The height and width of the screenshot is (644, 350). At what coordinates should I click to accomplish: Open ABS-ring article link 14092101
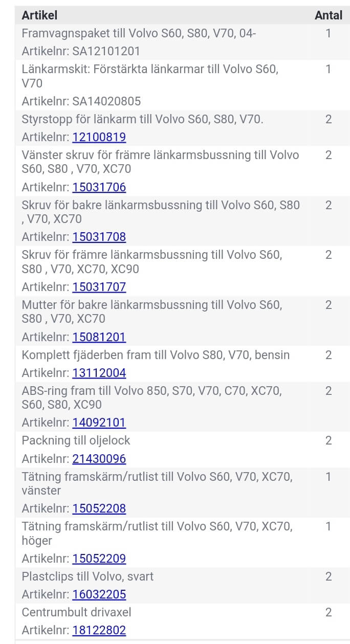coord(99,423)
